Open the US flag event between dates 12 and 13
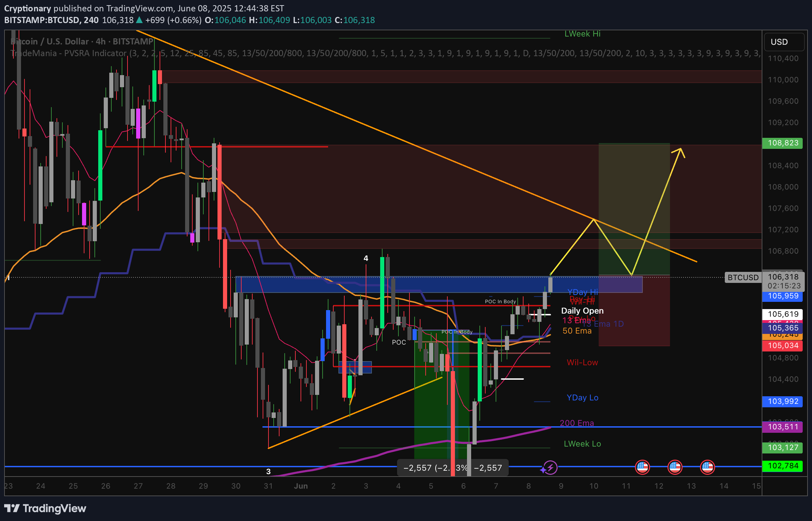Screen dimensions: 812x521 [675, 467]
